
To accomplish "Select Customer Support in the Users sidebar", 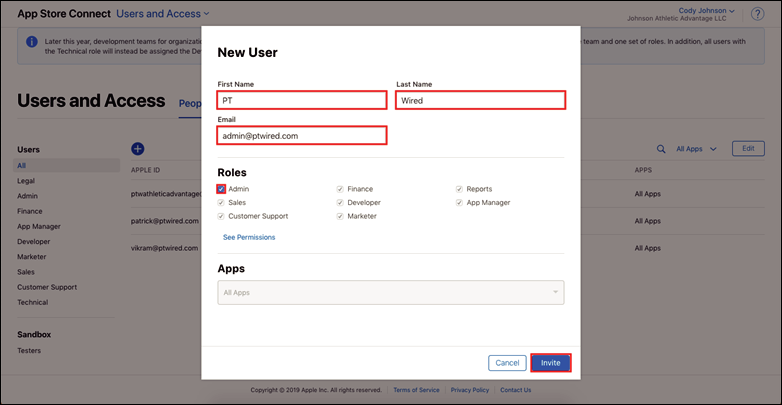I will coord(47,287).
